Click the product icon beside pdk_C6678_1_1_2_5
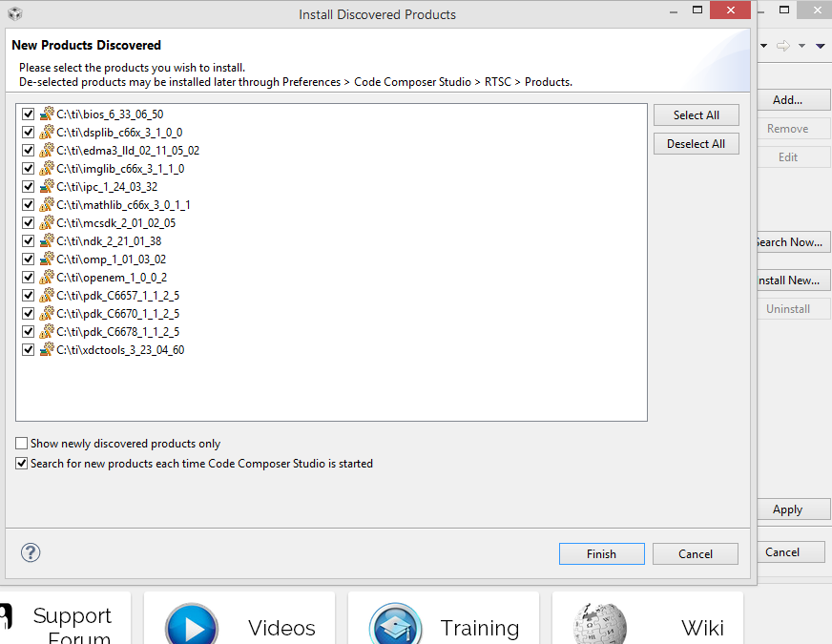The height and width of the screenshot is (644, 832). tap(47, 332)
